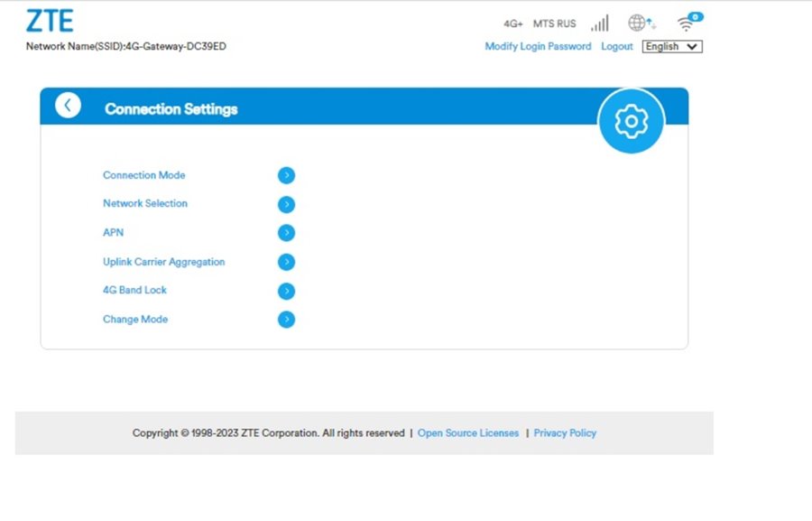Screen dimensions: 812x521
Task: Click Modify Login Password link
Action: 538,47
